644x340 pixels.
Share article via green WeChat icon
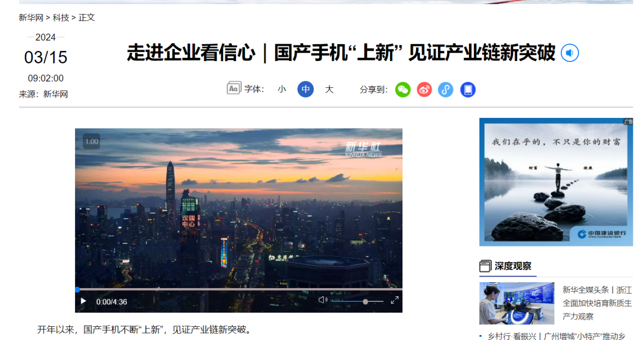pyautogui.click(x=403, y=90)
